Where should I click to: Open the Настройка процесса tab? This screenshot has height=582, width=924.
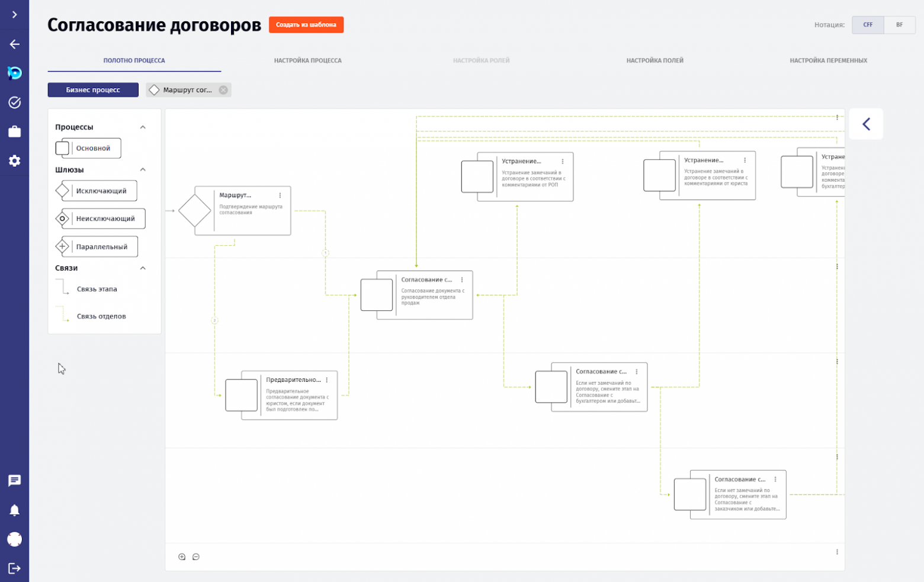click(x=307, y=60)
